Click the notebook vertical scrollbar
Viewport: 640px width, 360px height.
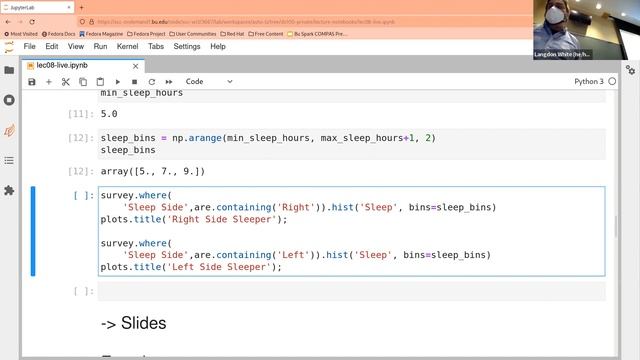click(x=616, y=227)
